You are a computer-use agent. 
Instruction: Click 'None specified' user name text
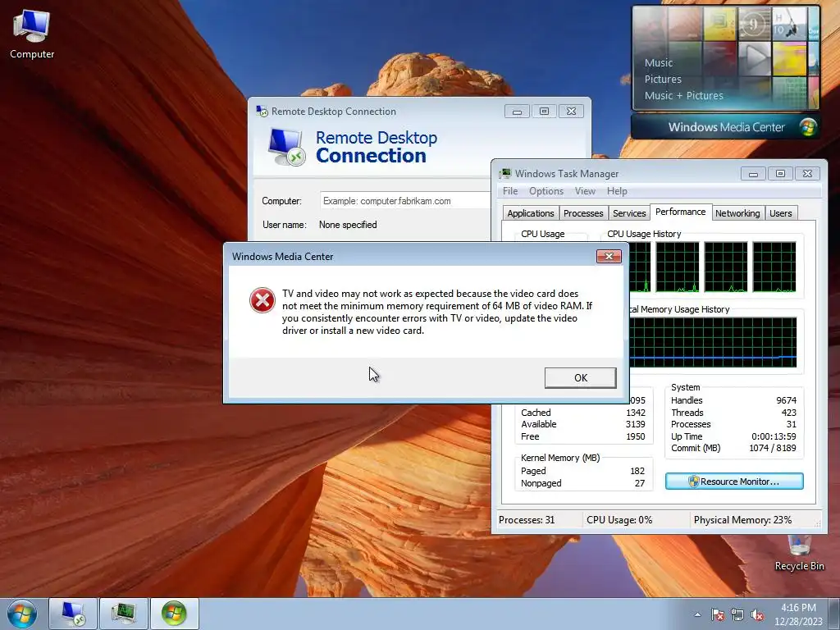pyautogui.click(x=348, y=225)
